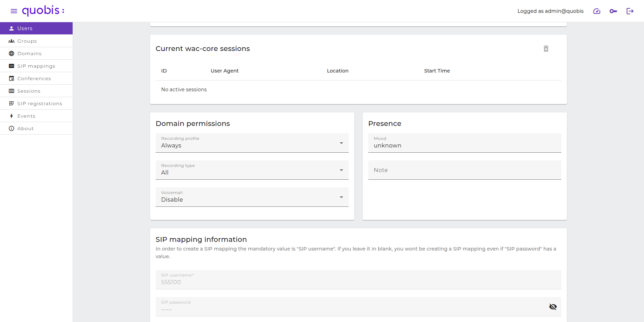
Task: Open Conferences page
Action: tap(36, 78)
